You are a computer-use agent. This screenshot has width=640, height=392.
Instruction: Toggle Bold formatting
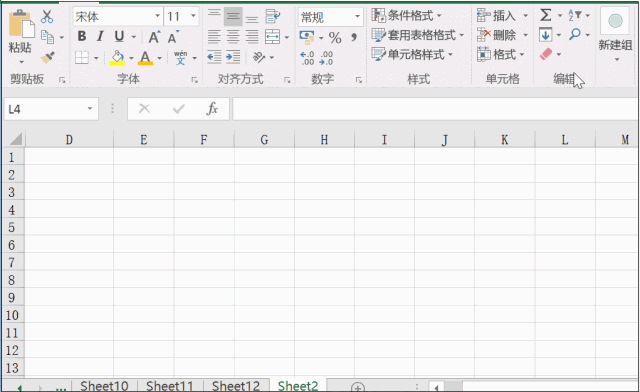(82, 36)
